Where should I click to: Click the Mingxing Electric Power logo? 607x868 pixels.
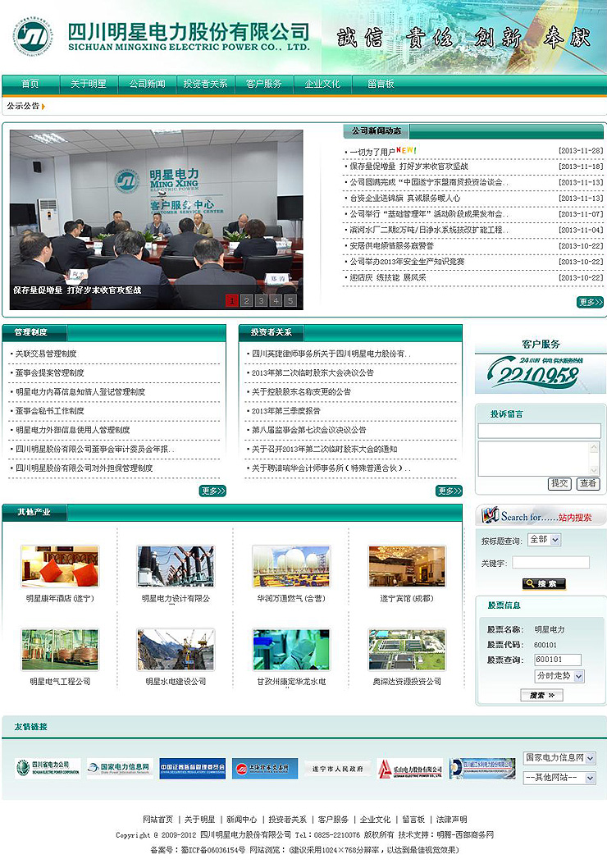(x=33, y=37)
